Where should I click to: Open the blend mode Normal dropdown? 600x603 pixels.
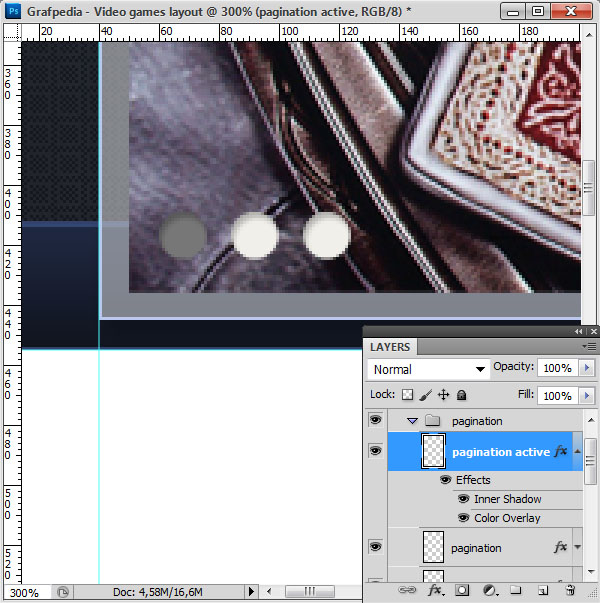pyautogui.click(x=428, y=370)
